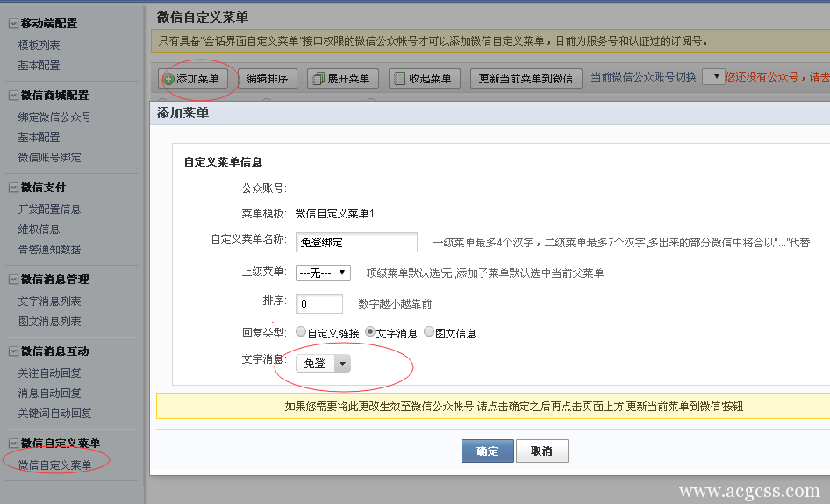Image resolution: width=830 pixels, height=504 pixels.
Task: Collapse the 移动端配置 section
Action: (13, 24)
